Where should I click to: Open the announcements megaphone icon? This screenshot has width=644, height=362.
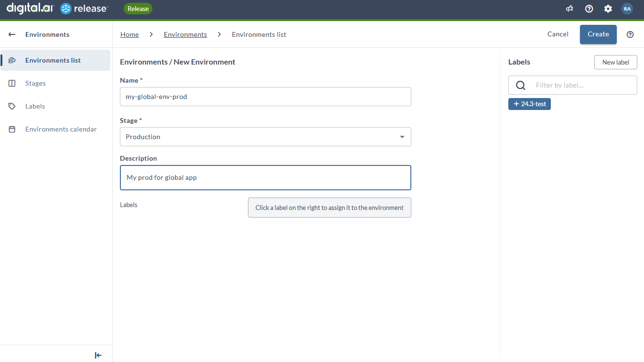pyautogui.click(x=569, y=9)
